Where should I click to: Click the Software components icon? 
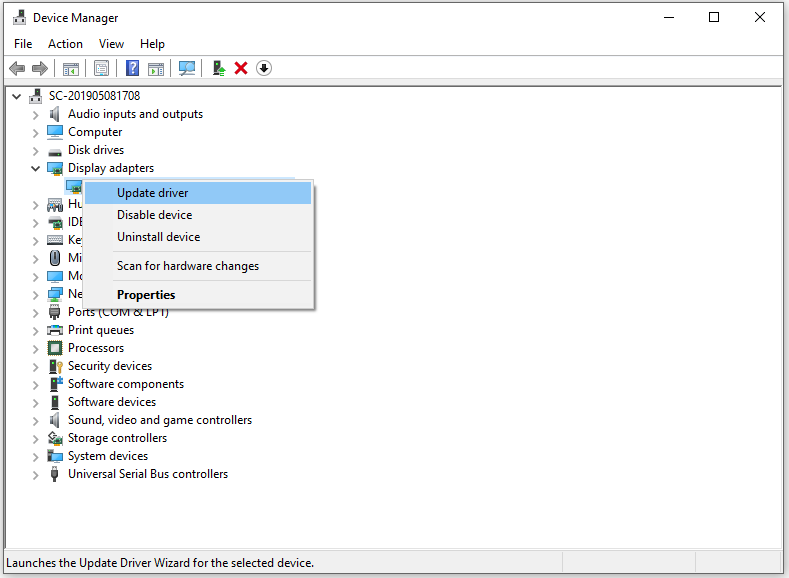click(56, 384)
